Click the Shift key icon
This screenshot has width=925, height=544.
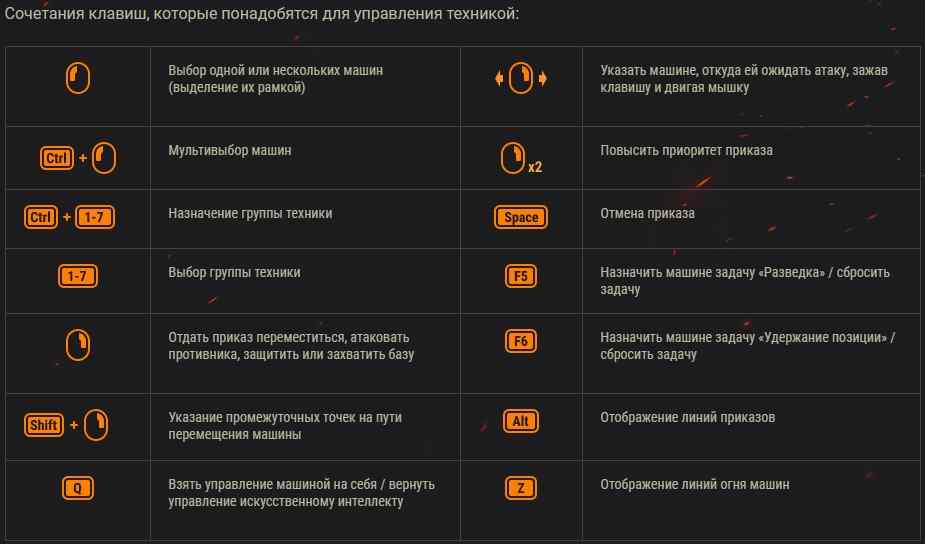click(44, 425)
